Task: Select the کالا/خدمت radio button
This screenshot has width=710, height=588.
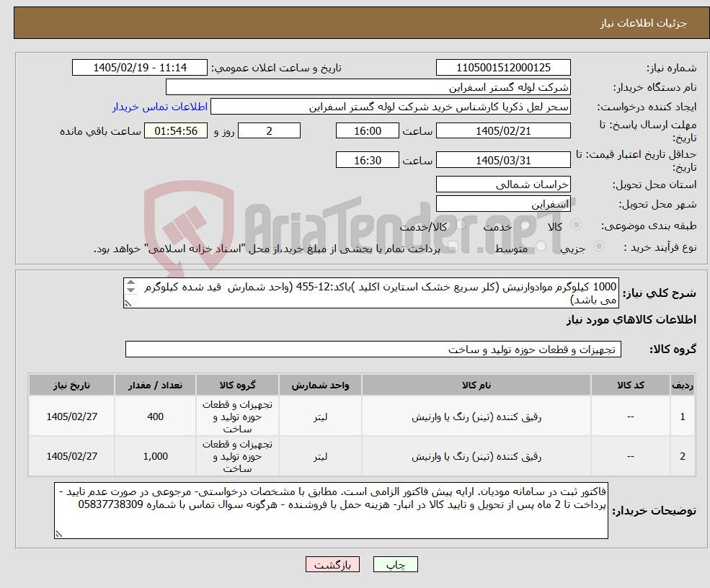Action: (461, 225)
